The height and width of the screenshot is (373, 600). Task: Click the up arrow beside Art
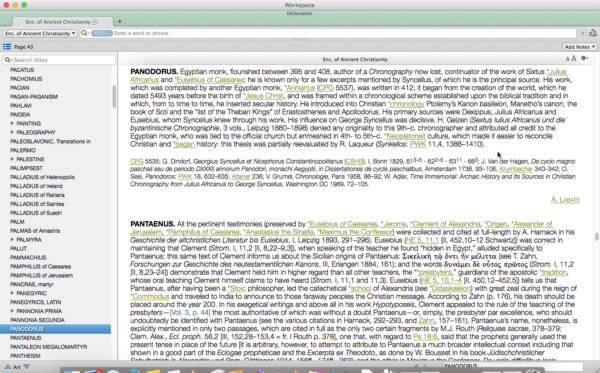[8, 366]
